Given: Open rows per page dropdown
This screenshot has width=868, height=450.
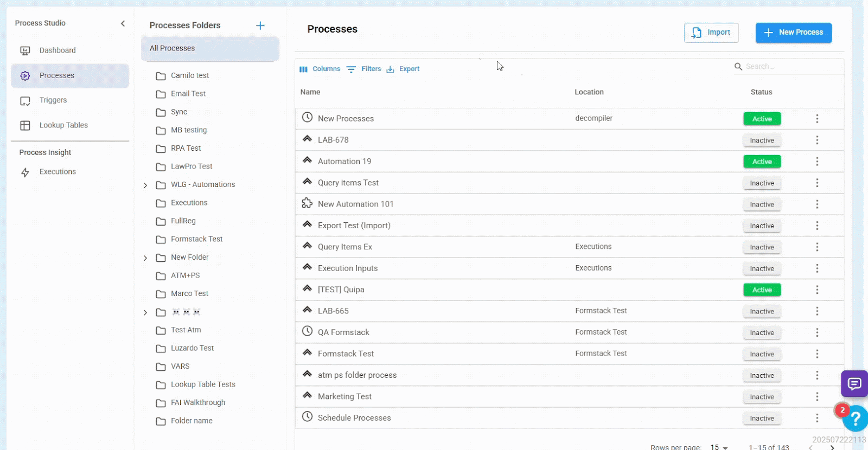Looking at the screenshot, I should point(719,447).
